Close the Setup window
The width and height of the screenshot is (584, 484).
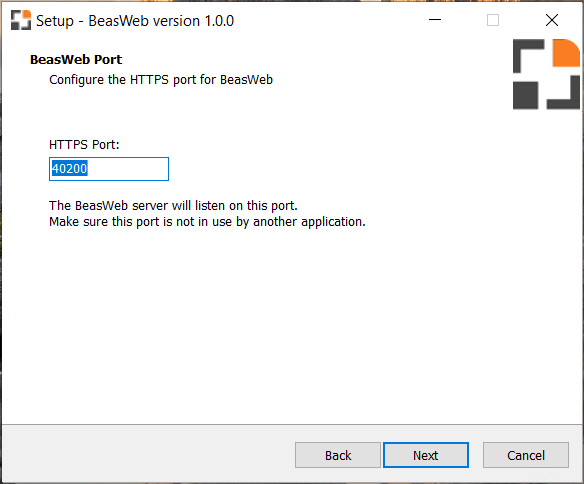(x=552, y=20)
